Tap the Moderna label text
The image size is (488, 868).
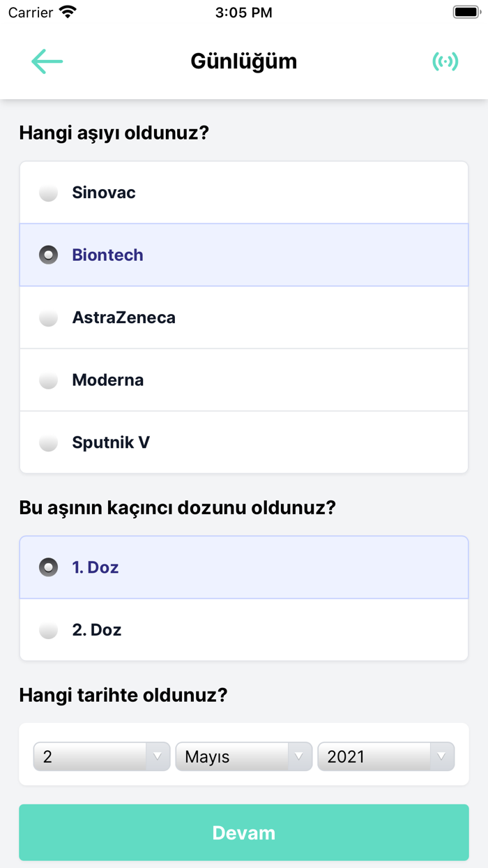pos(107,380)
